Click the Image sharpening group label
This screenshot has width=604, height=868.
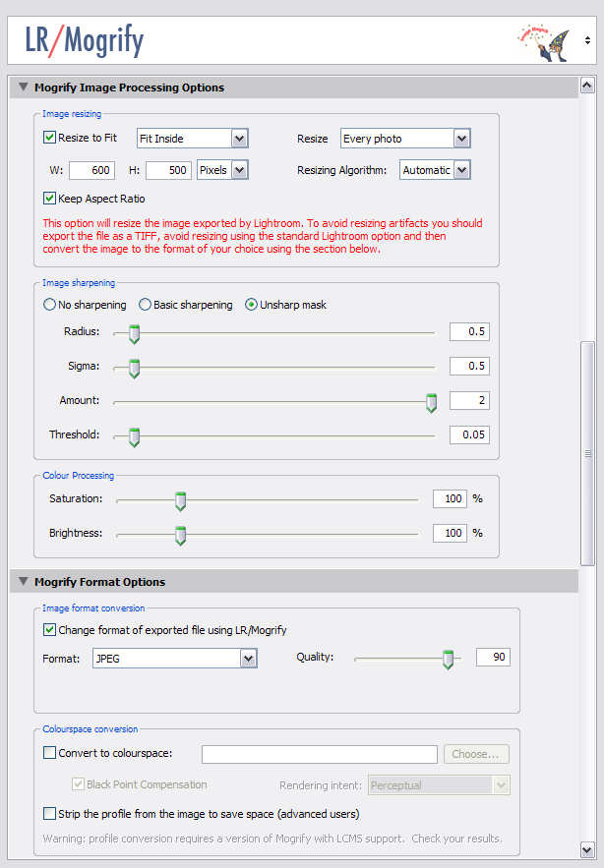click(x=79, y=283)
